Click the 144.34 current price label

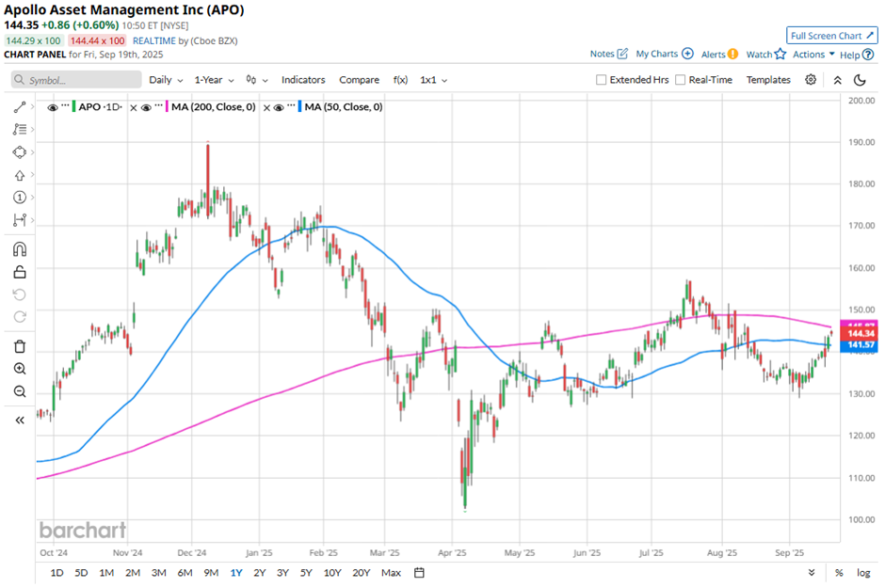[x=859, y=334]
